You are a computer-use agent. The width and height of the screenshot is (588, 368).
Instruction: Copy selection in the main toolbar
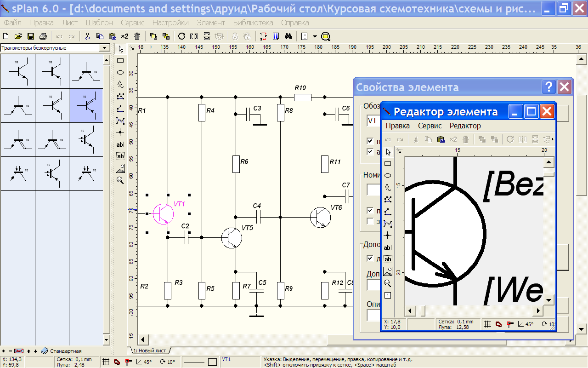pos(100,36)
